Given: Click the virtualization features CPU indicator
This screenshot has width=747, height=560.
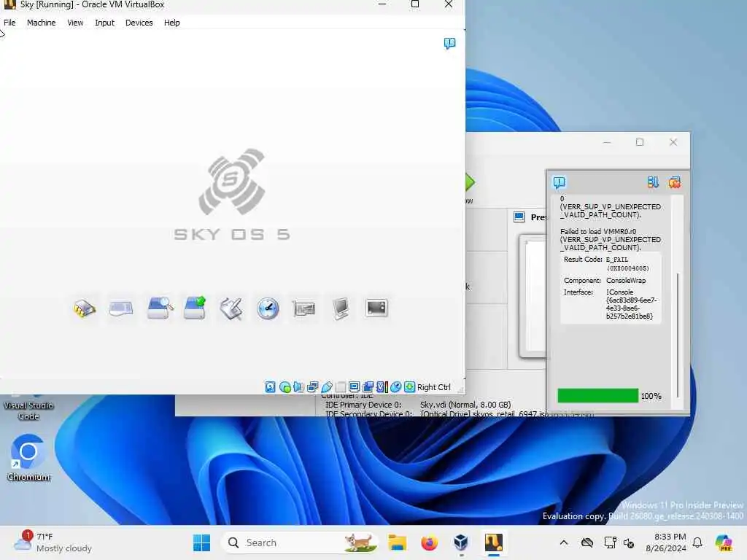Looking at the screenshot, I should (382, 387).
